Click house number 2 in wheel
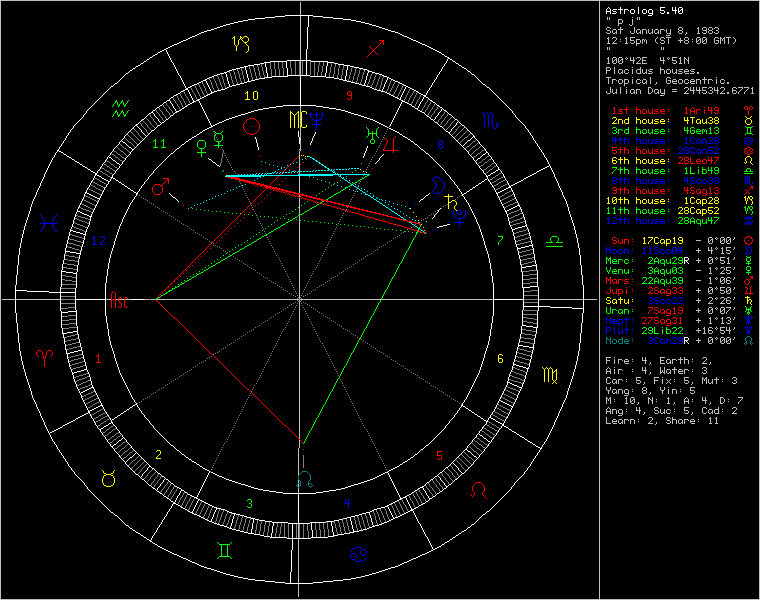 158,455
